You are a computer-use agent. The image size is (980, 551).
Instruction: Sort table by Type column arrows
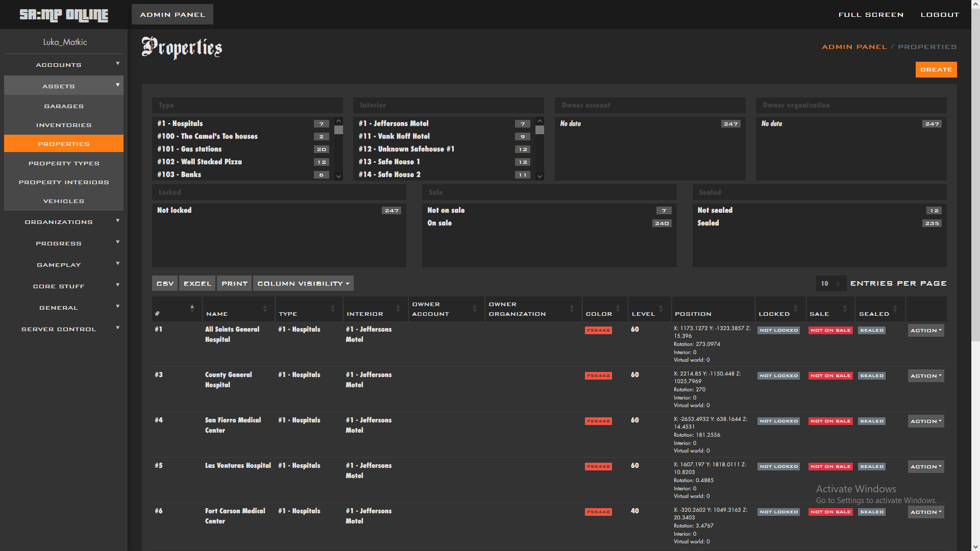coord(333,309)
